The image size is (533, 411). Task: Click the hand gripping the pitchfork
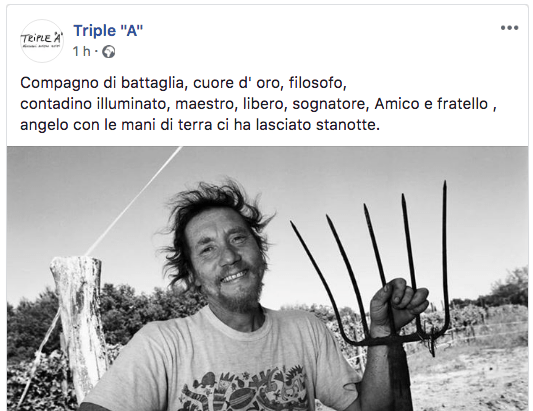pos(398,306)
